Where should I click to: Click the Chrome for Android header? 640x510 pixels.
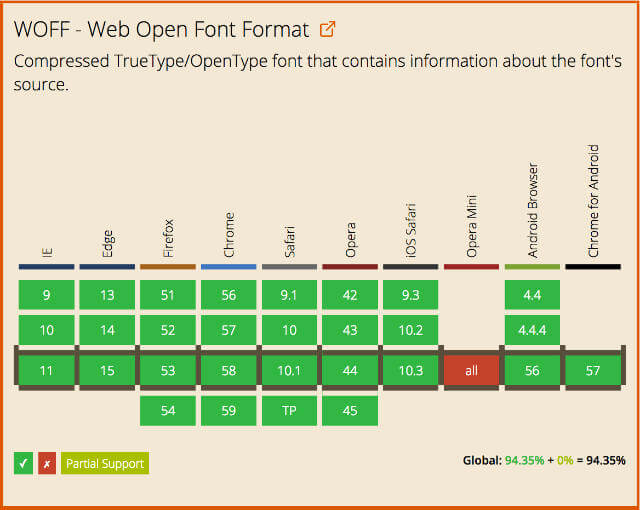point(593,202)
